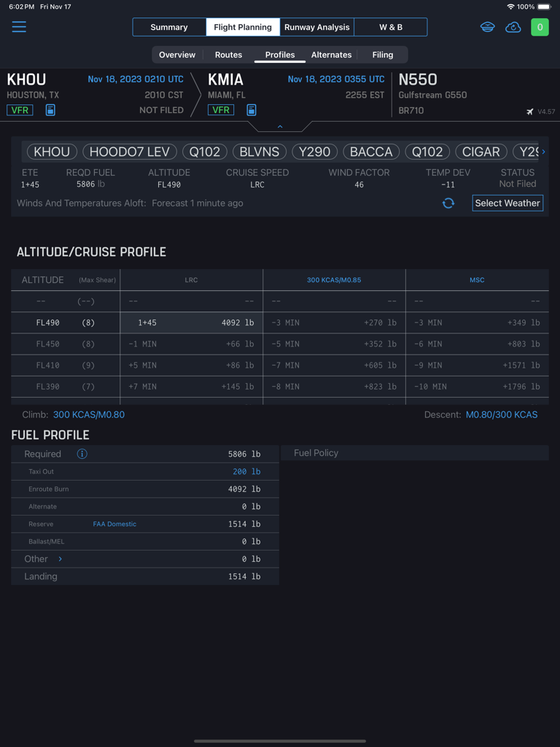Refresh winds and temperatures aloft

pyautogui.click(x=448, y=204)
